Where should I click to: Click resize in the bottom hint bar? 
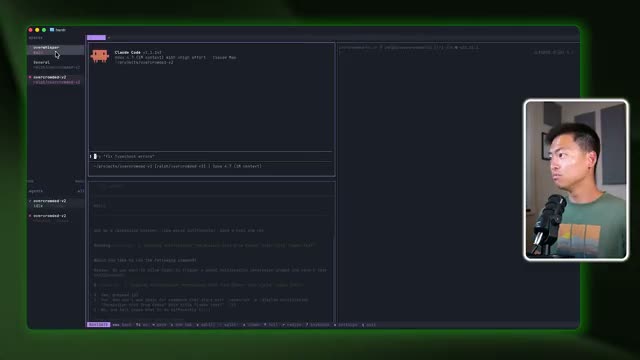[x=292, y=325]
